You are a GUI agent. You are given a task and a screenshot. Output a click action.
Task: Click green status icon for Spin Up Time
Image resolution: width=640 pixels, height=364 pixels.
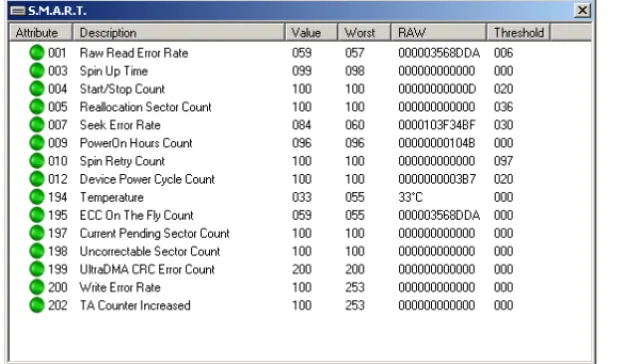(37, 71)
